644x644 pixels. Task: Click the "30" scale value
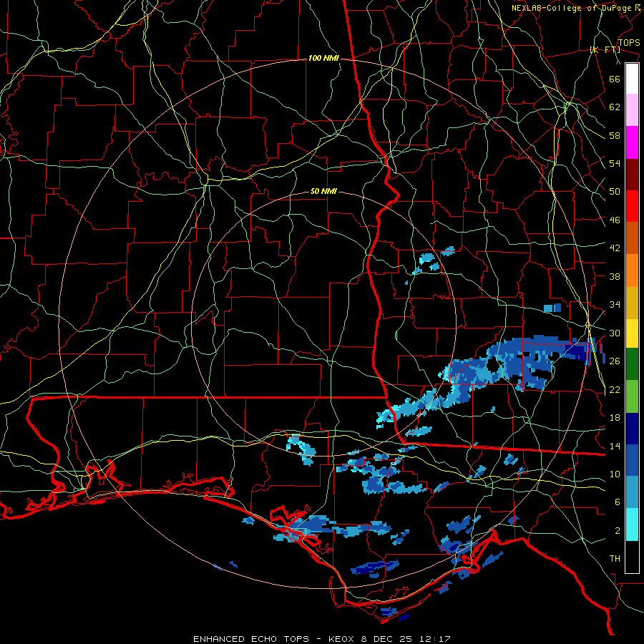(615, 333)
